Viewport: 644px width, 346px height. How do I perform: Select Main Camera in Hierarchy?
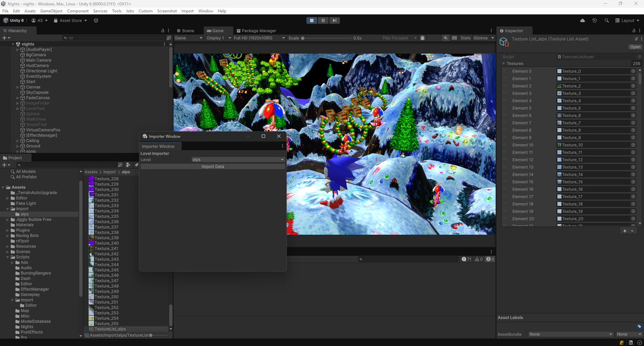(x=39, y=60)
